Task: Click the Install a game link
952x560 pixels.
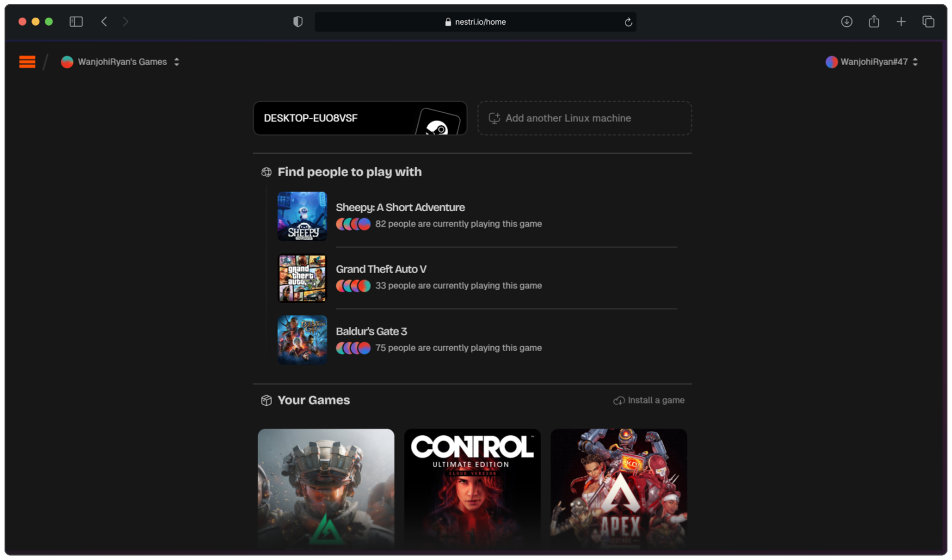Action: coord(649,400)
